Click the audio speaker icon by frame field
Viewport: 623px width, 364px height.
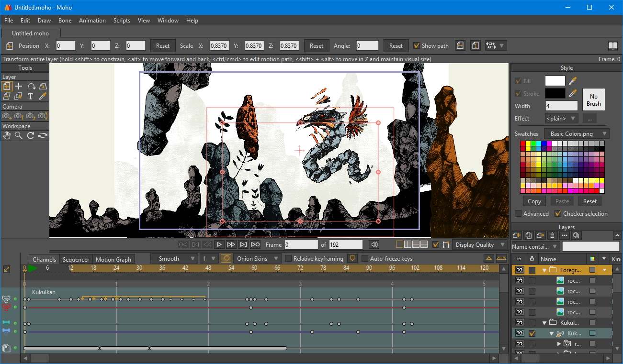coord(374,244)
